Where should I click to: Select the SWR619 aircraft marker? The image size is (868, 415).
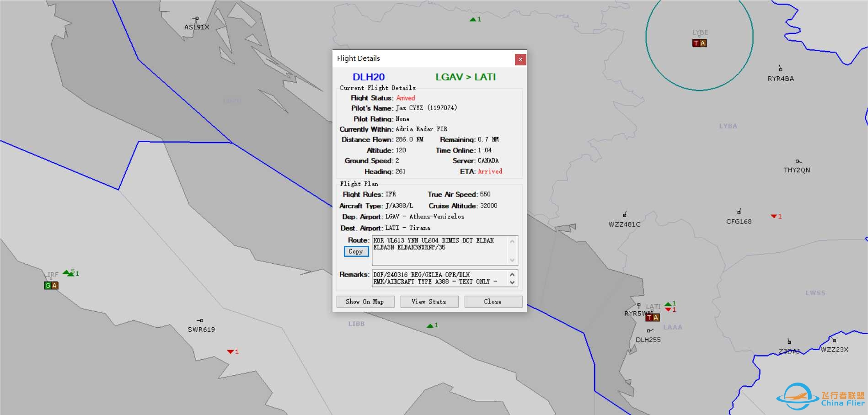pyautogui.click(x=200, y=321)
